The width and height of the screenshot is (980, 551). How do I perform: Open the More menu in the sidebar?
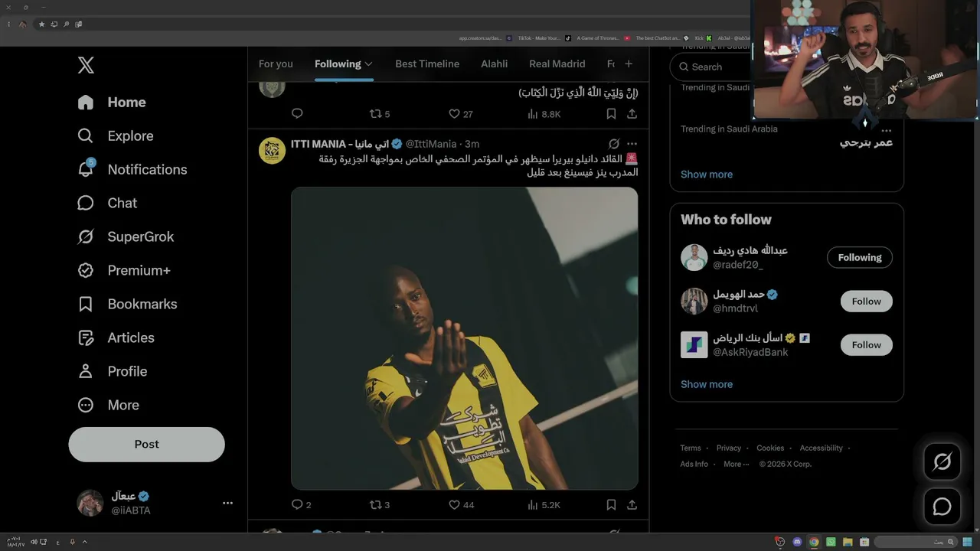(108, 405)
